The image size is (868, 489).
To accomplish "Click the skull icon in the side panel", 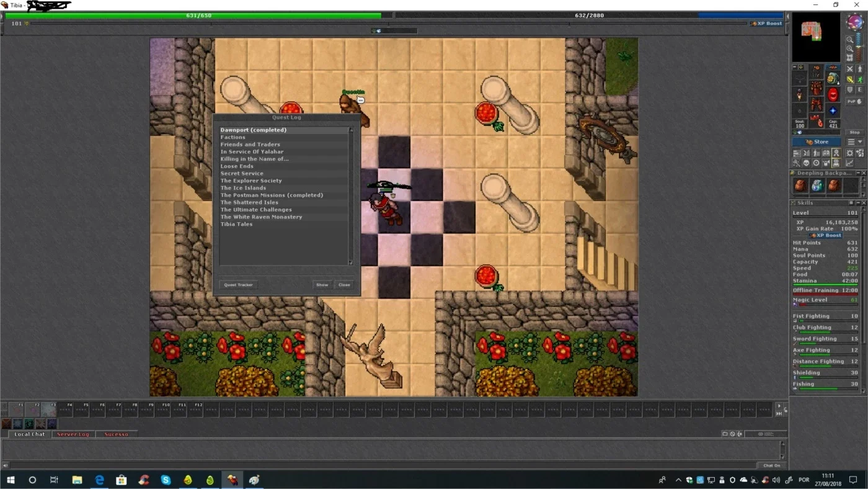I will (805, 163).
